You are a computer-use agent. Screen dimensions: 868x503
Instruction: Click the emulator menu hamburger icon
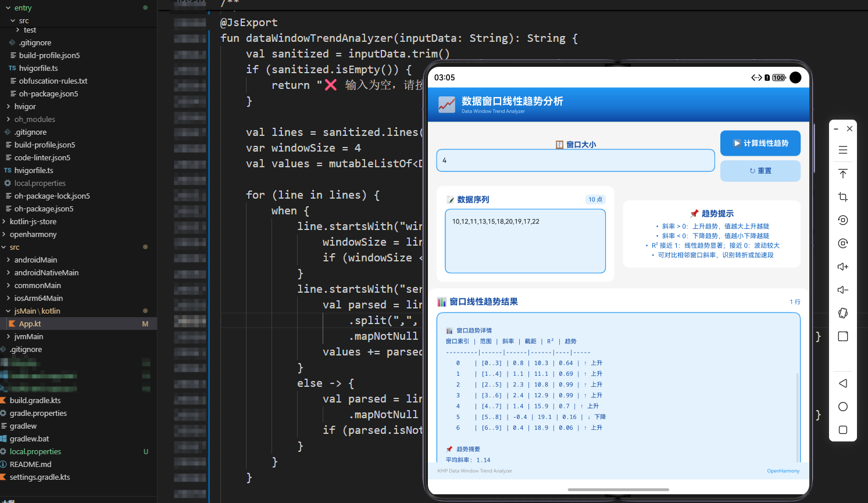click(843, 150)
